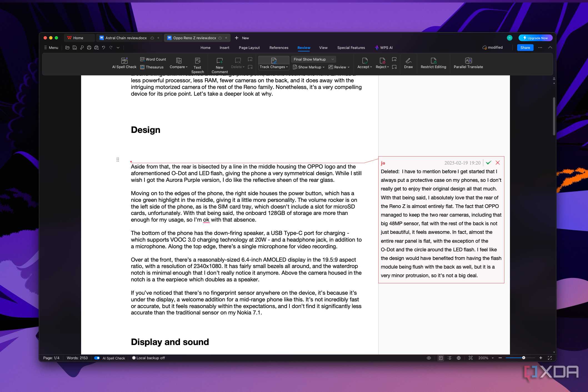Viewport: 588px width, 392px height.
Task: Reject the deletion with red X
Action: [498, 163]
